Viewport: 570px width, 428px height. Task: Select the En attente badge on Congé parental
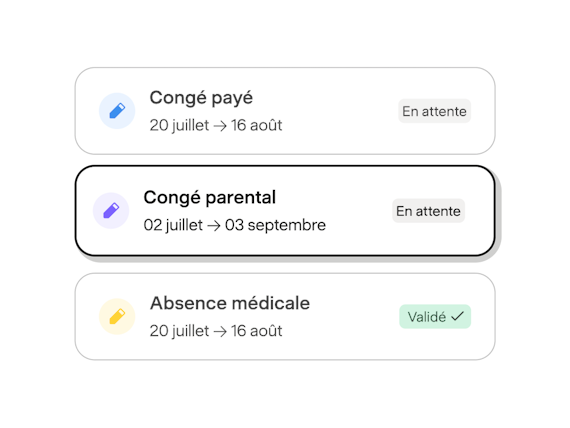429,211
